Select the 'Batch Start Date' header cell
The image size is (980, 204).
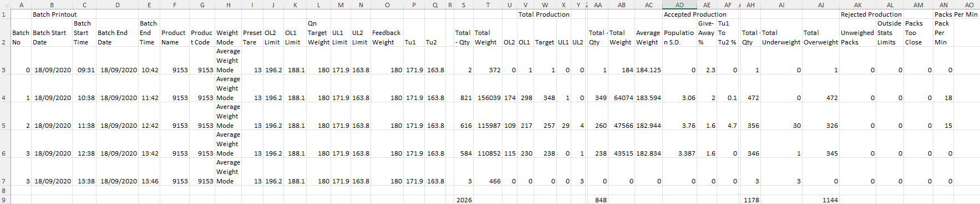click(52, 33)
